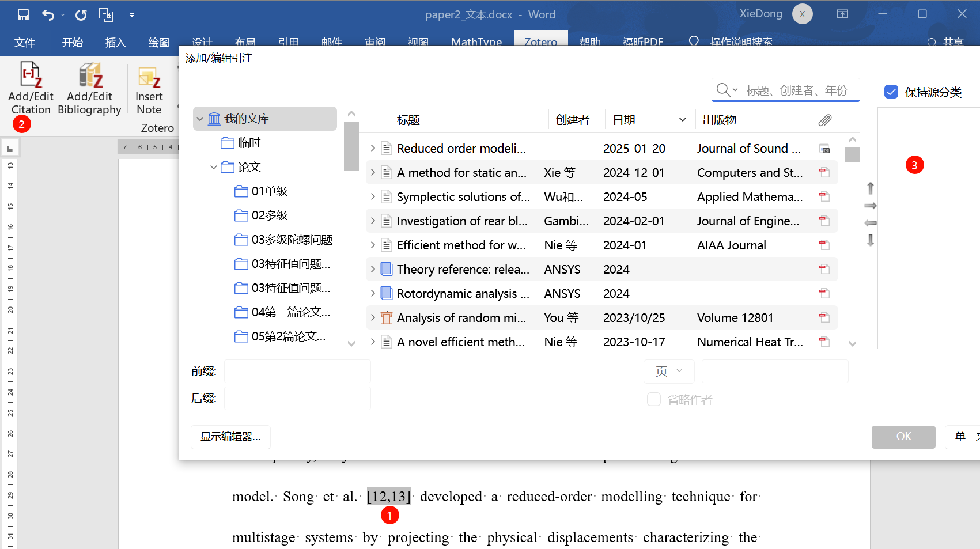
Task: Click the touch/mouse mode icon
Action: pyautogui.click(x=106, y=15)
